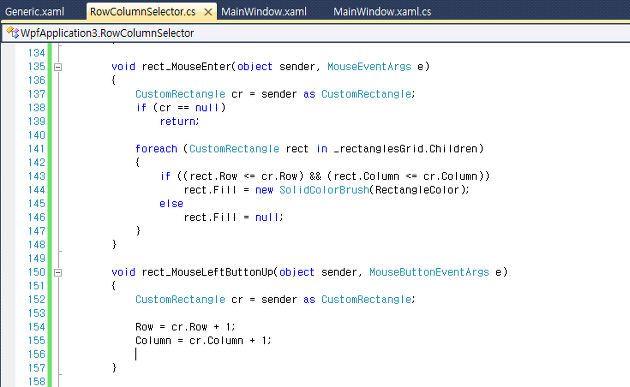Click MouseEventArgs type in line 135
This screenshot has height=387, width=630.
369,67
